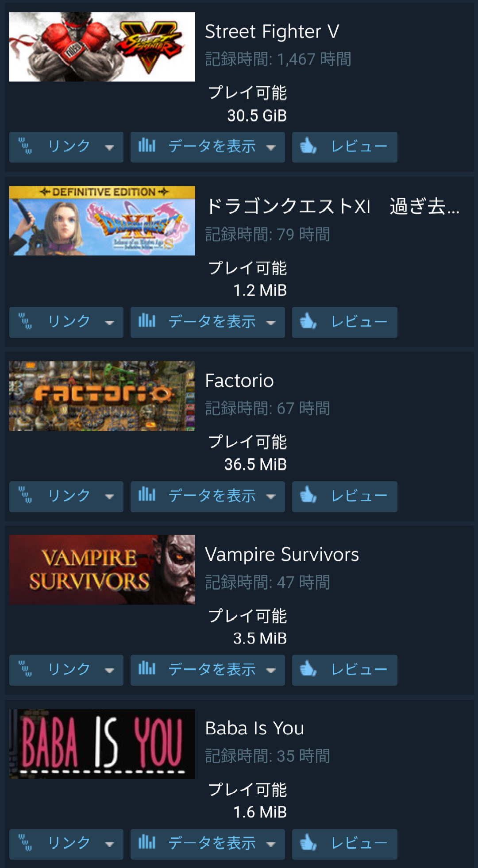Click the link chain icon under Baba Is You
478x868 pixels.
pyautogui.click(x=25, y=843)
